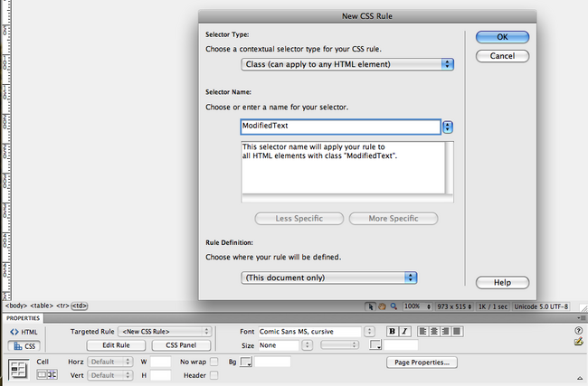Apply justify text alignment

[457, 332]
